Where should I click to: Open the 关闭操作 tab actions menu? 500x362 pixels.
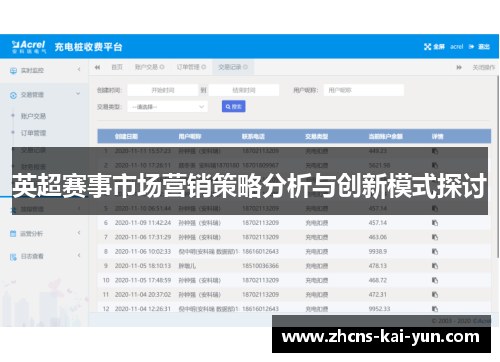[x=484, y=67]
